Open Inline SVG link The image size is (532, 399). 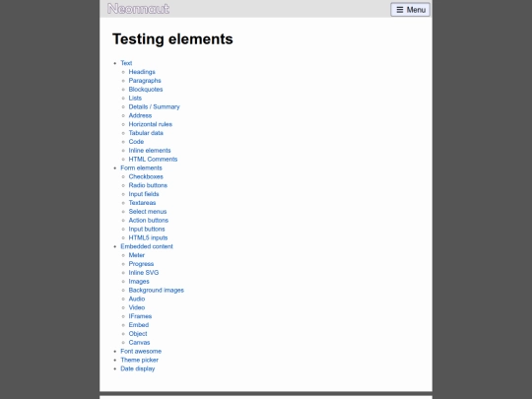pyautogui.click(x=144, y=273)
